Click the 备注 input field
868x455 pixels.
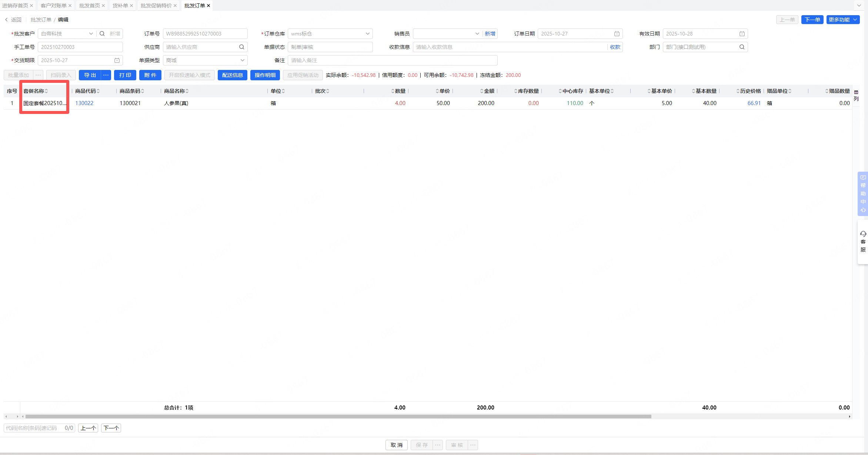coord(392,60)
